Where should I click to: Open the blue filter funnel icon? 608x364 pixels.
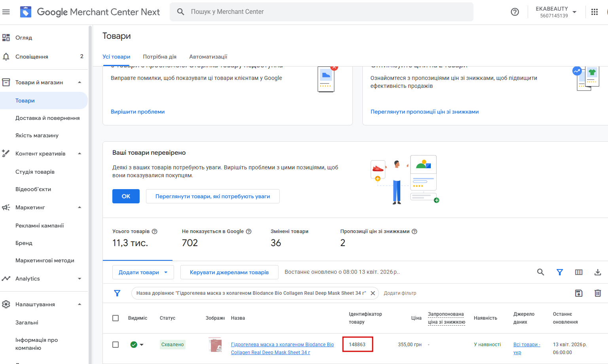pyautogui.click(x=560, y=272)
